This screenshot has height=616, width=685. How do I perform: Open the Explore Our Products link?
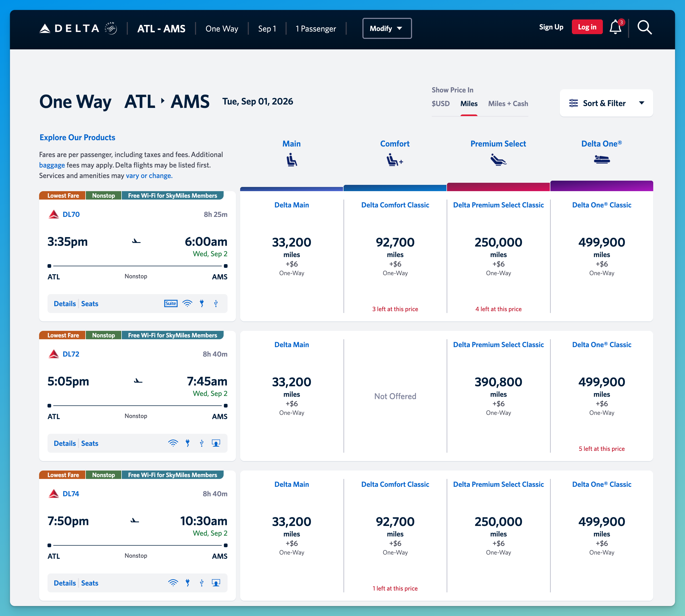pos(77,137)
